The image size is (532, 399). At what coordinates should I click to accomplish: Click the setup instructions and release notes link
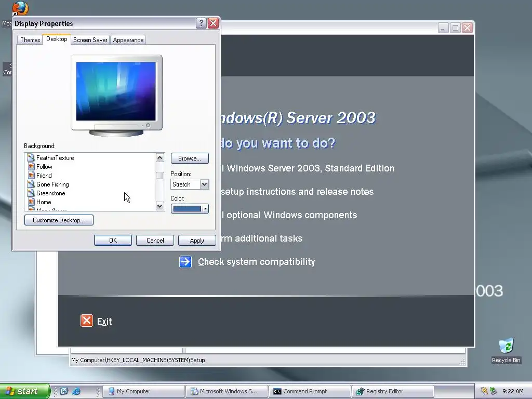[297, 192]
